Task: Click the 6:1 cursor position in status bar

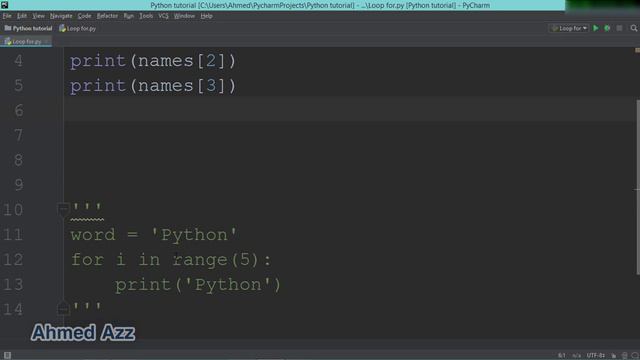Action: [x=562, y=356]
